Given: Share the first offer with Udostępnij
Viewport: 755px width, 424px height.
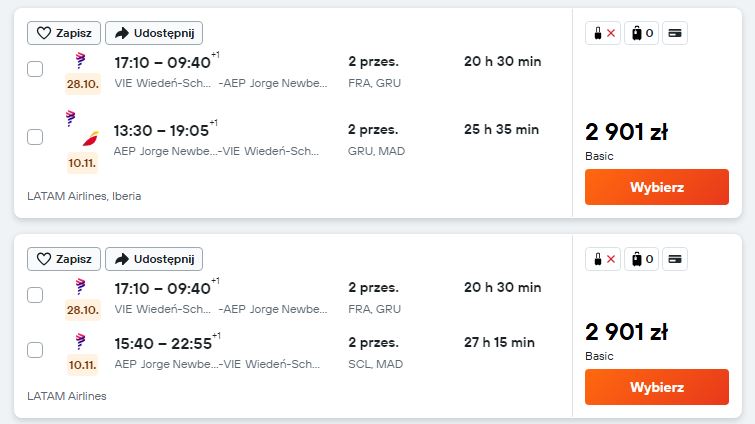Looking at the screenshot, I should tap(154, 33).
